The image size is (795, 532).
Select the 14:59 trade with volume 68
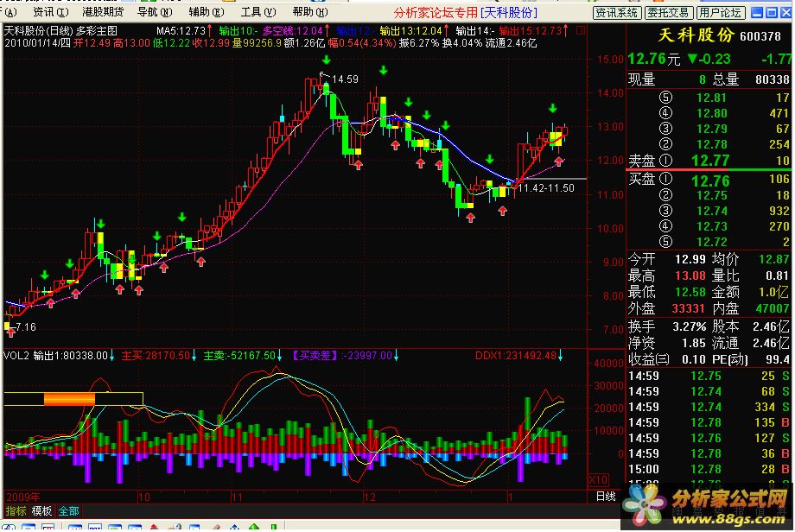(x=709, y=391)
